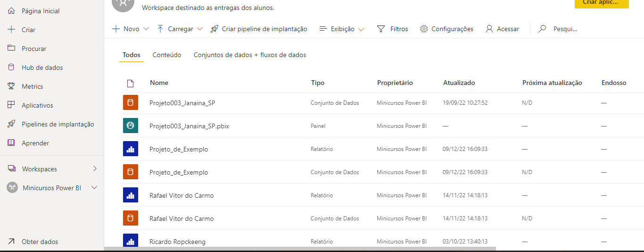Click the Endosso column header
The height and width of the screenshot is (252, 644).
(x=614, y=83)
